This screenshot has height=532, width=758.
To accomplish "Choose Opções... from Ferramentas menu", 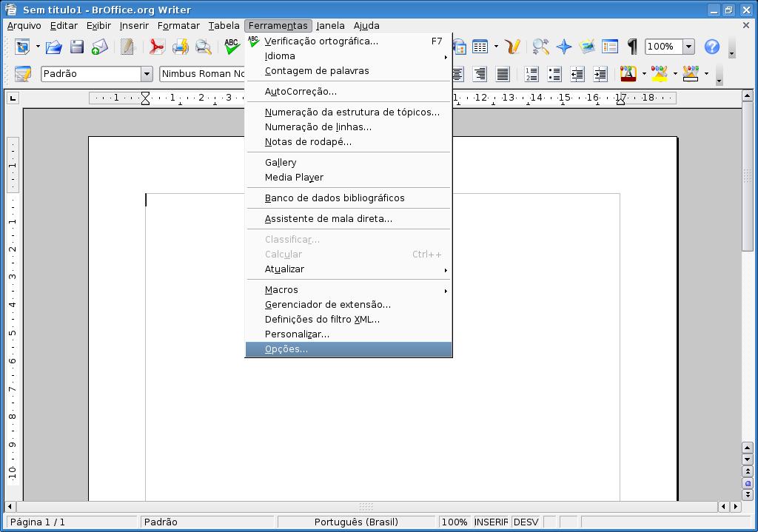I will tap(349, 349).
